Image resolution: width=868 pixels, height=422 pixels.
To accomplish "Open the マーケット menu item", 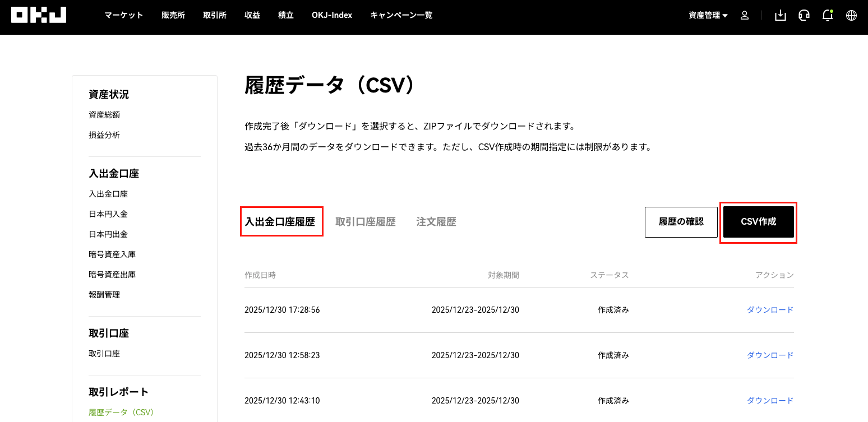I will pos(124,15).
